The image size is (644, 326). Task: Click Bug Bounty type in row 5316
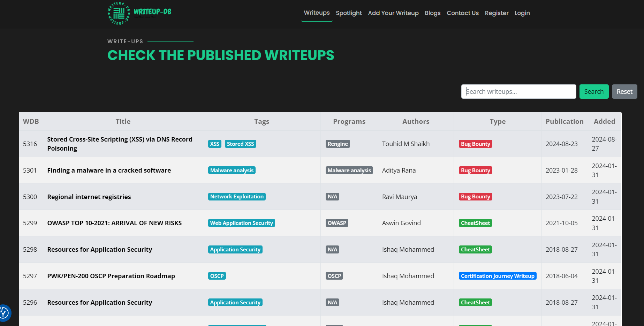476,144
